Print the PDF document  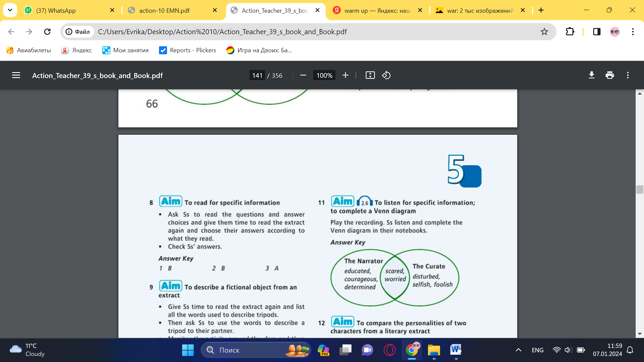[x=610, y=75]
